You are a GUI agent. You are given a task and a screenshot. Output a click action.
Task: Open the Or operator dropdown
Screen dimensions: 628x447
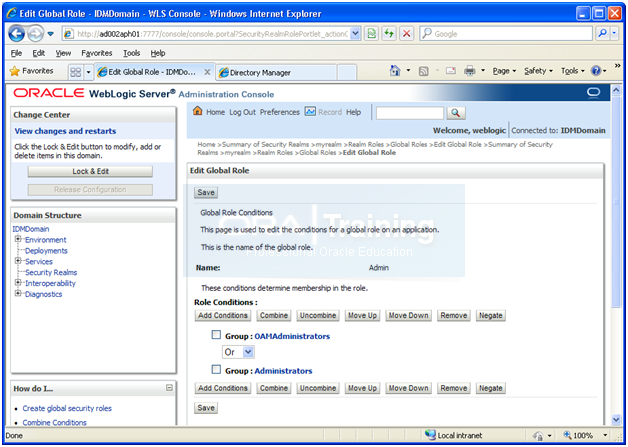[x=238, y=352]
